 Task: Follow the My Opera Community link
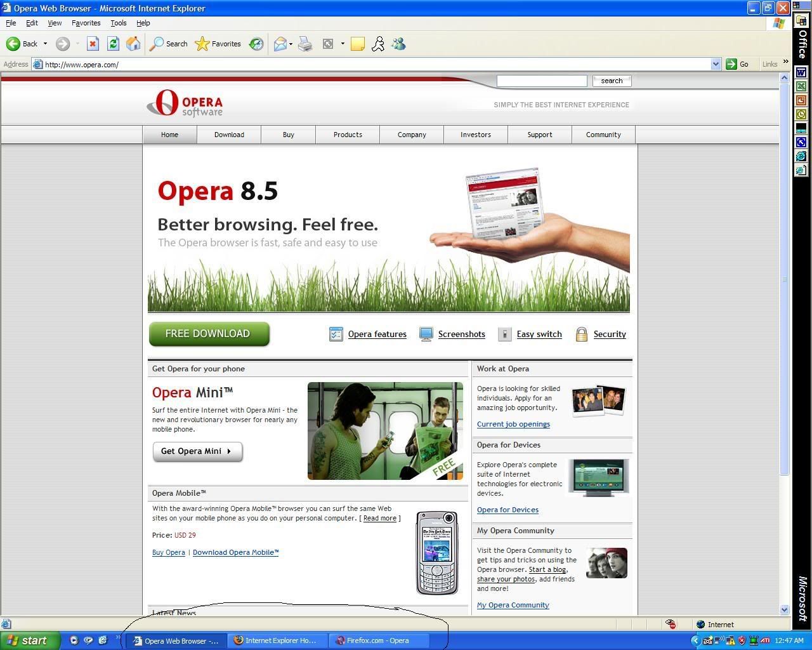[513, 605]
